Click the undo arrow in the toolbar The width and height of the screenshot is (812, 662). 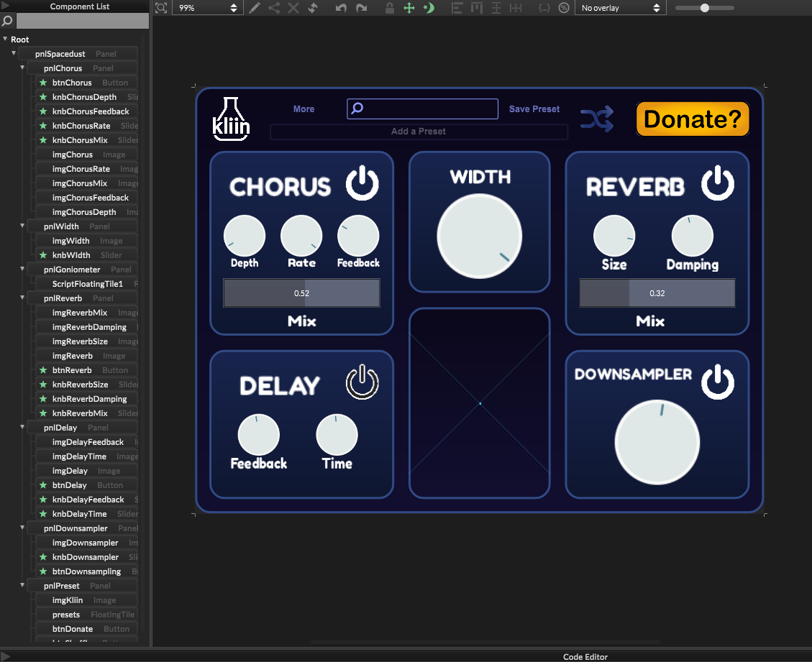tap(341, 8)
